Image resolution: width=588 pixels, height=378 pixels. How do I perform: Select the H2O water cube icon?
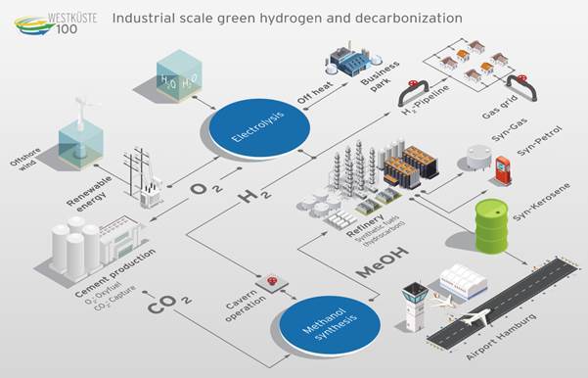(179, 74)
